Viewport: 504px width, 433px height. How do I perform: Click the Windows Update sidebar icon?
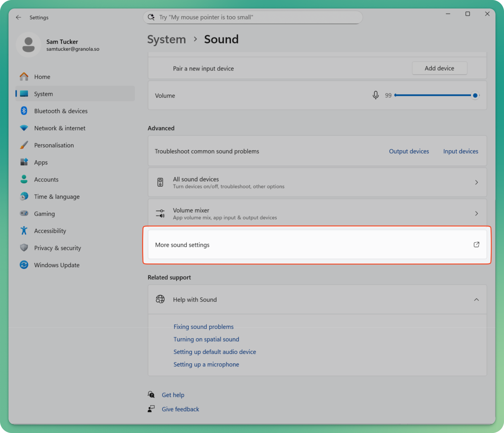point(24,265)
